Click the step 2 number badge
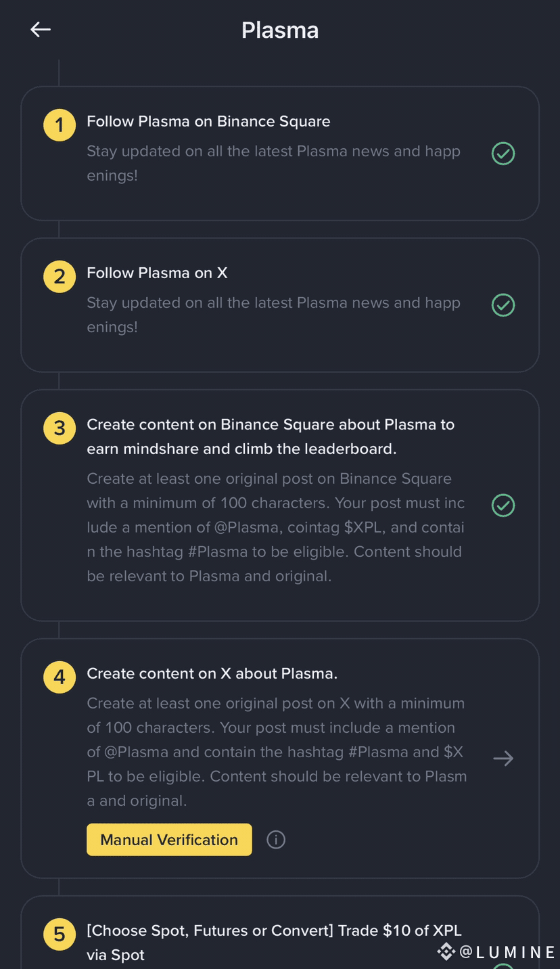560x969 pixels. (60, 277)
